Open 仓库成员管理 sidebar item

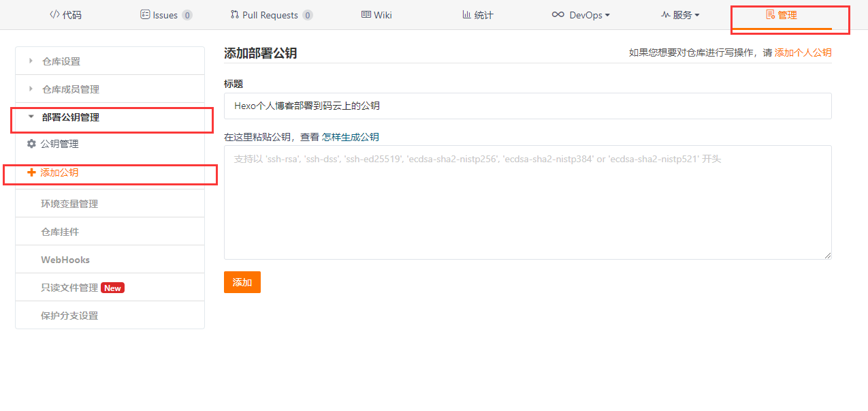point(110,89)
